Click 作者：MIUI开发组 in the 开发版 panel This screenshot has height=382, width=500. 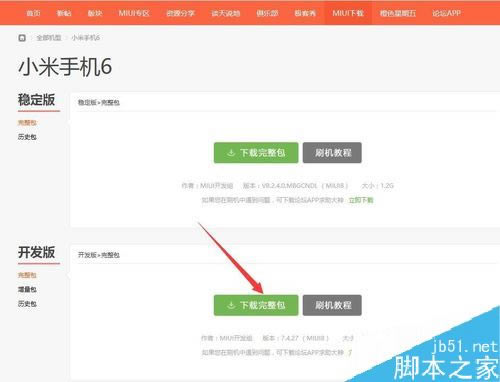(x=227, y=338)
